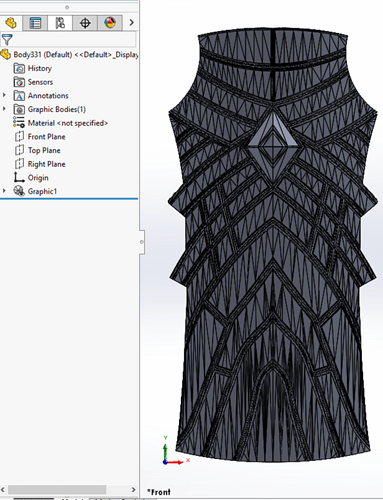Open the DimXpertManager crosshair tab
The height and width of the screenshot is (500, 383).
tap(85, 23)
